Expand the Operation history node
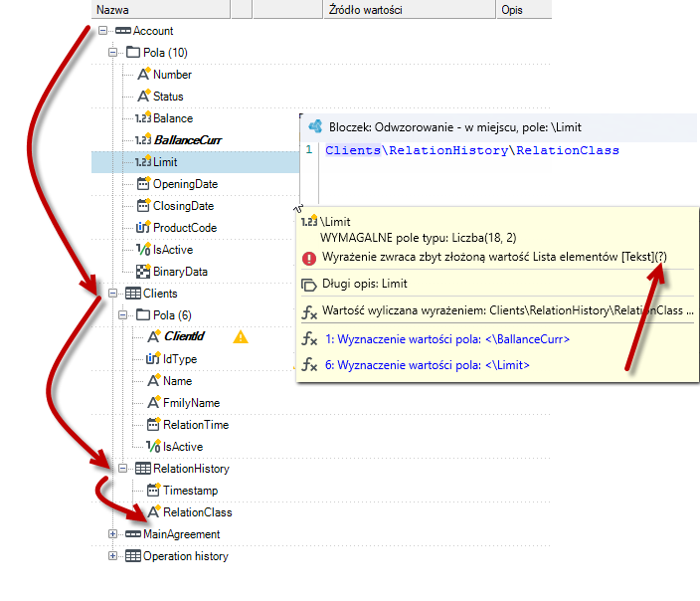Viewport: 700px width, 601px height. (x=112, y=556)
